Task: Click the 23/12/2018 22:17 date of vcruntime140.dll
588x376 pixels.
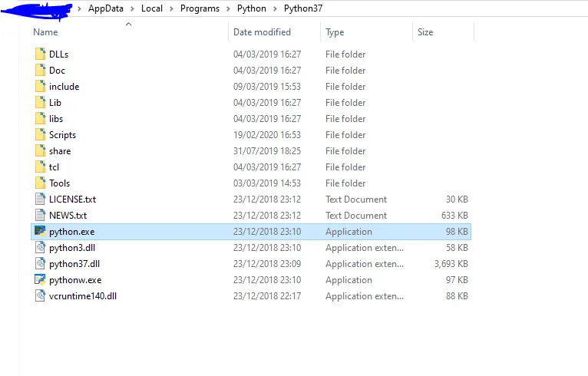Action: point(267,296)
